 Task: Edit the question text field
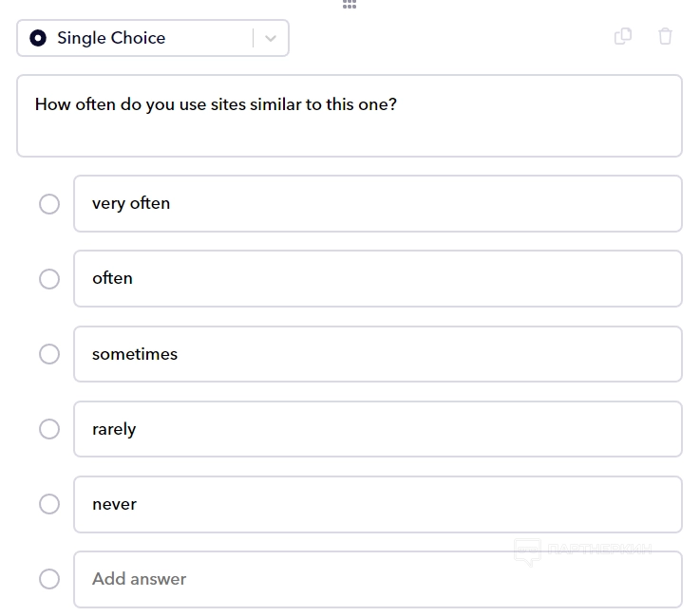(x=349, y=116)
